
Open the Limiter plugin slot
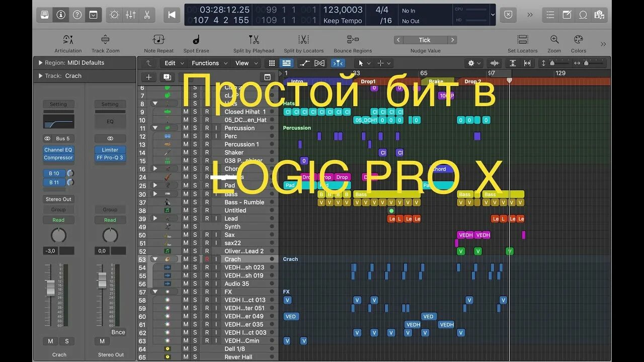110,150
